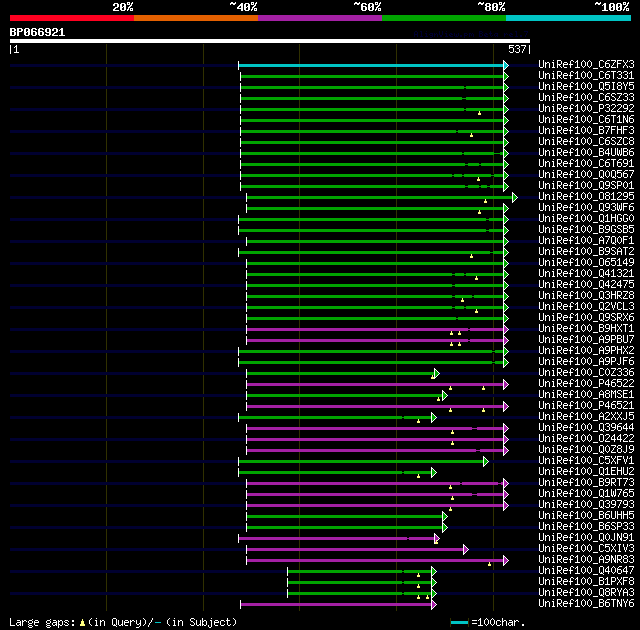Select the UniRef100_B4UWB6 label
This screenshot has width=640, height=630.
pos(586,153)
